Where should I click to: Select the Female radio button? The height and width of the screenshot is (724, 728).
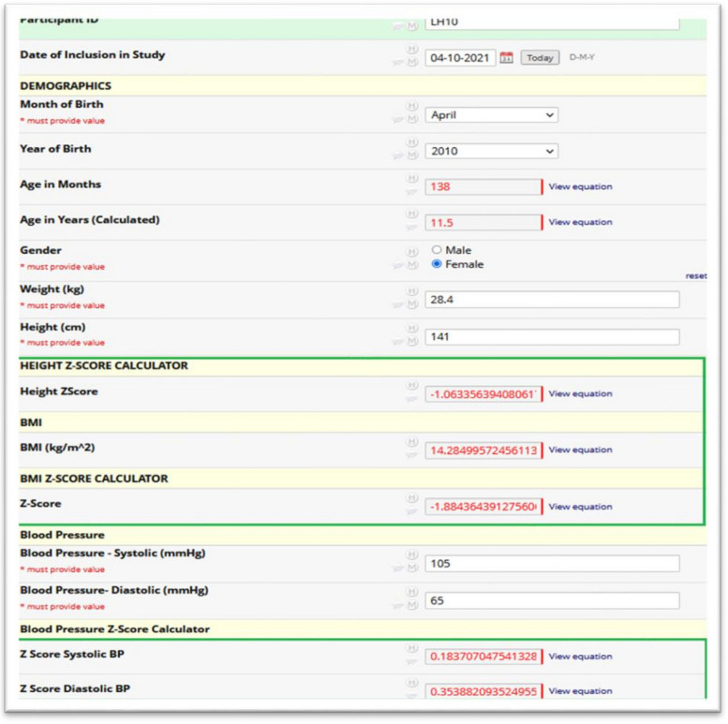coord(437,264)
